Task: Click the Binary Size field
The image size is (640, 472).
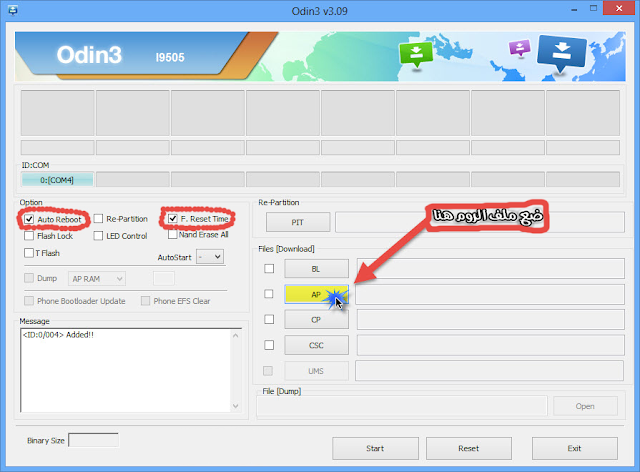Action: pyautogui.click(x=93, y=440)
